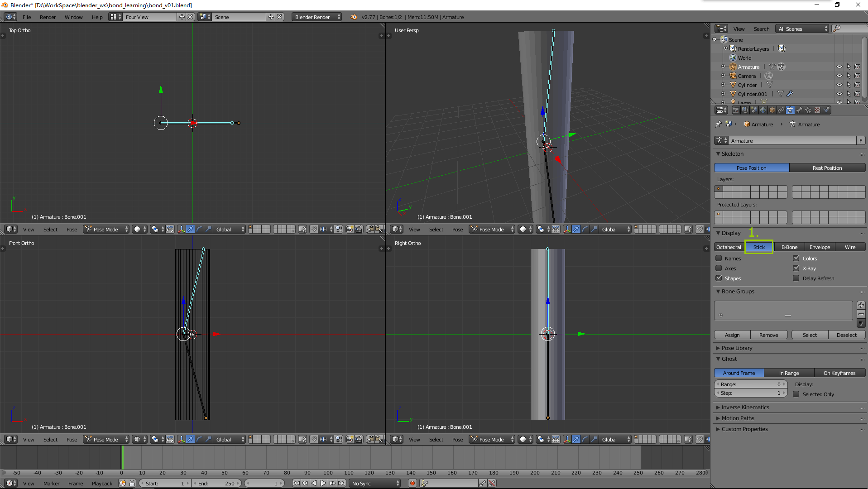Open the World properties globe icon

763,110
